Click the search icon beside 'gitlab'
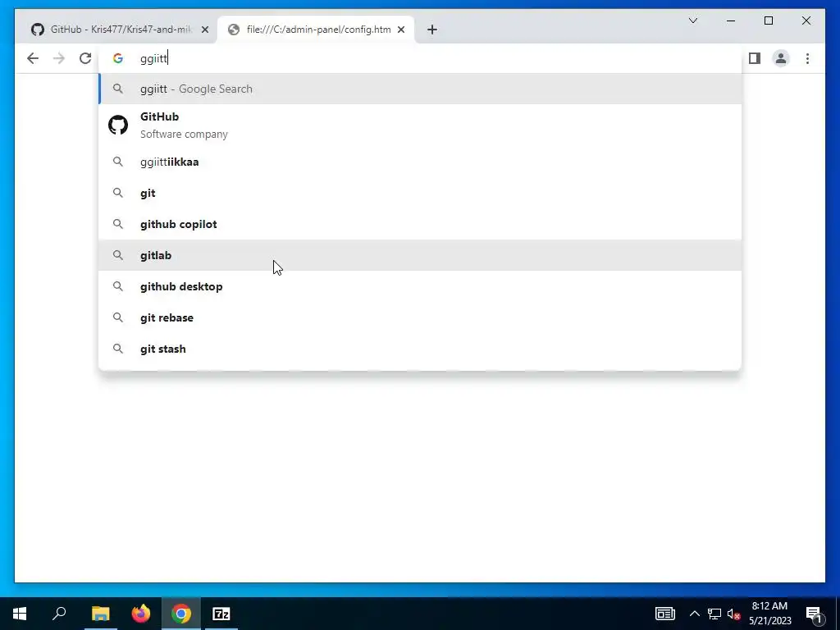Viewport: 840px width, 630px height. point(118,256)
